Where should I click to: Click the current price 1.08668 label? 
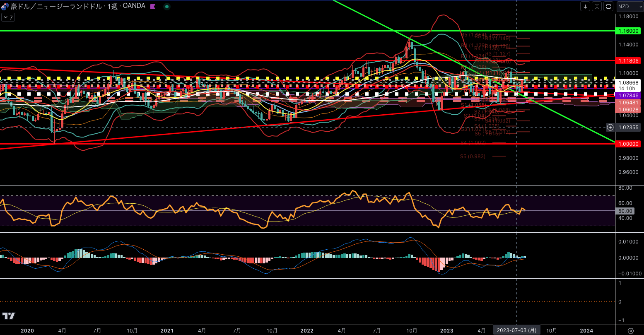tap(628, 83)
